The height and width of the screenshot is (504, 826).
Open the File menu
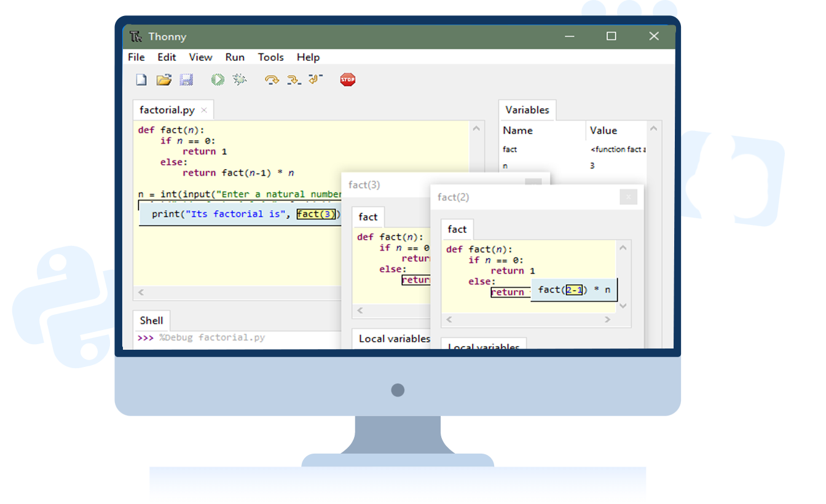pos(136,57)
